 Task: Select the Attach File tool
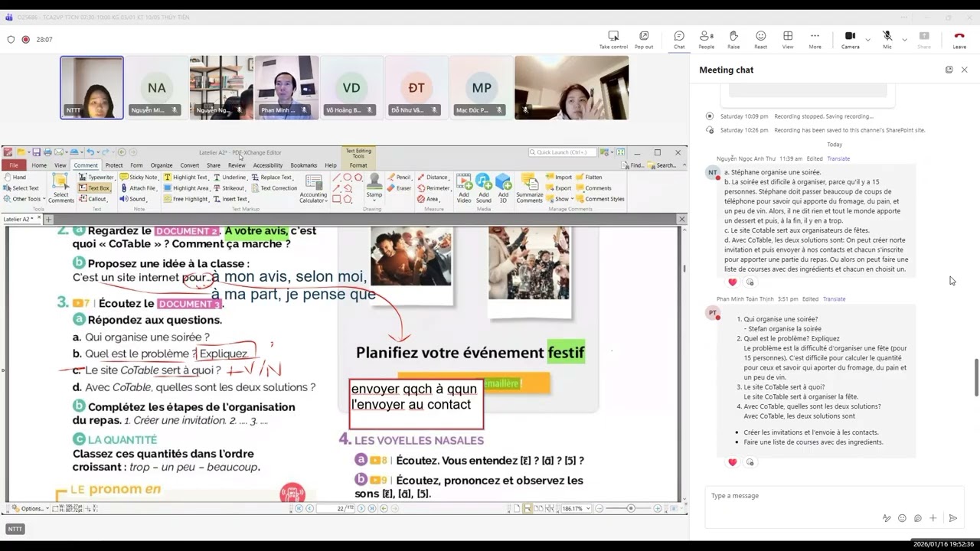coord(138,188)
